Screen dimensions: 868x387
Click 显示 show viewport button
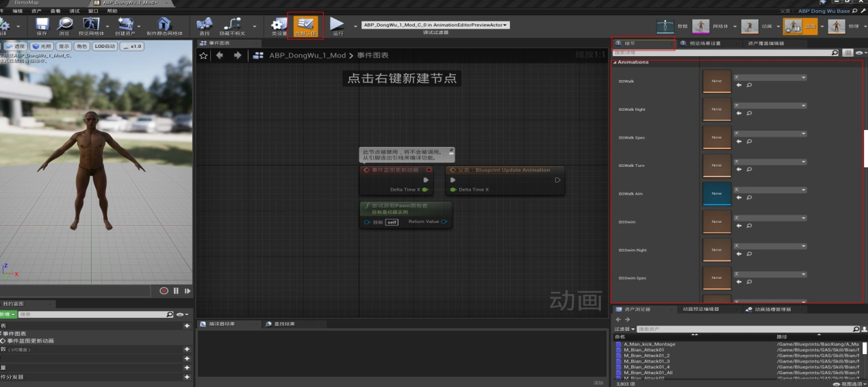point(64,46)
